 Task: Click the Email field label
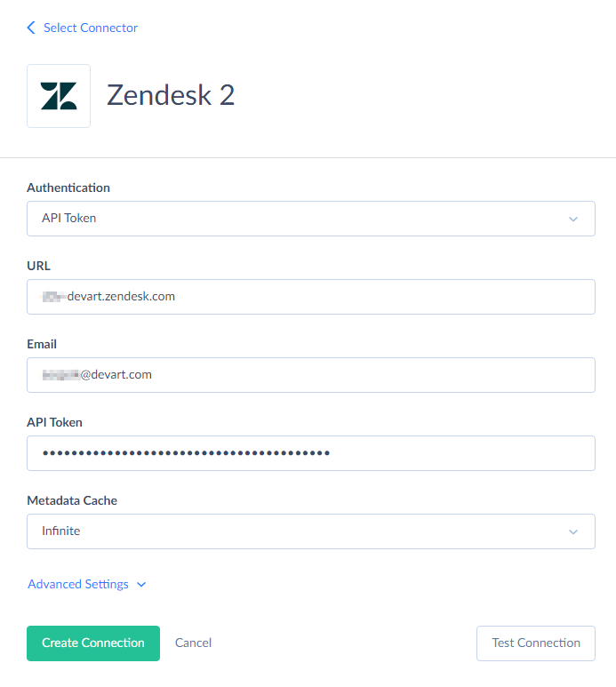coord(42,344)
